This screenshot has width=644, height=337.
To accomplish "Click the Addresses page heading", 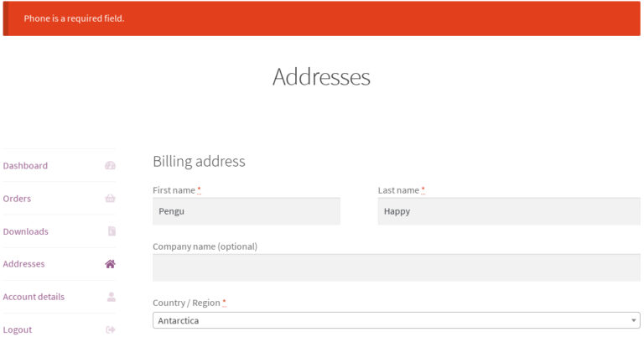I will (321, 76).
